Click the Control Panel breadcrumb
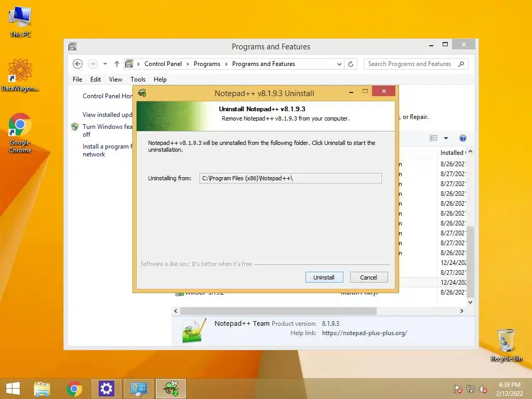The image size is (532, 399). tap(163, 64)
